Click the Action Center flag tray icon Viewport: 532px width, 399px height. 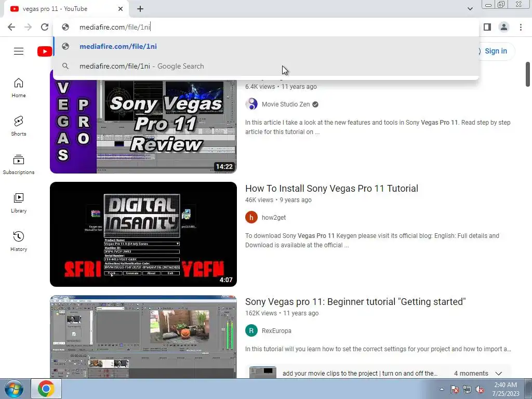pyautogui.click(x=454, y=389)
